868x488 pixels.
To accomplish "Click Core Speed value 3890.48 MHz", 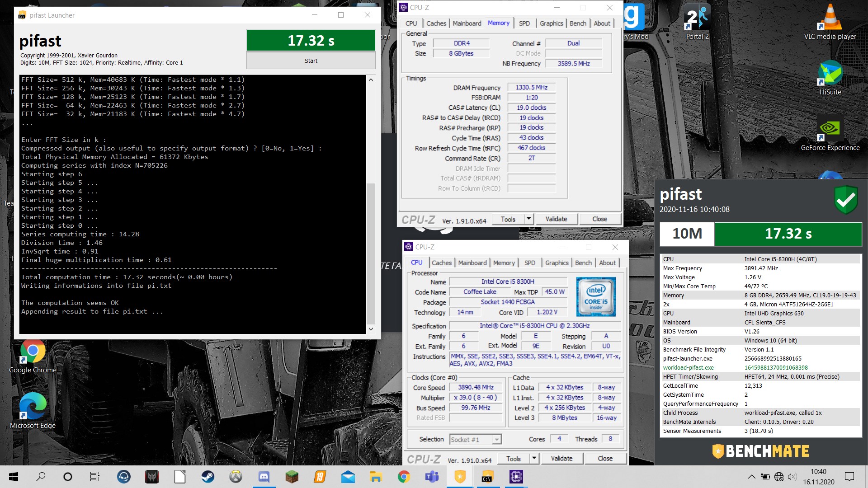I will [x=476, y=387].
